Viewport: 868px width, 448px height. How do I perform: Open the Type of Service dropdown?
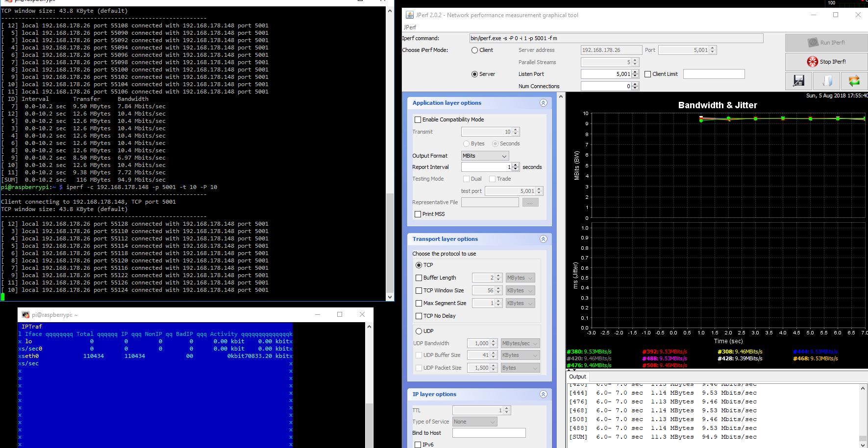tap(474, 422)
